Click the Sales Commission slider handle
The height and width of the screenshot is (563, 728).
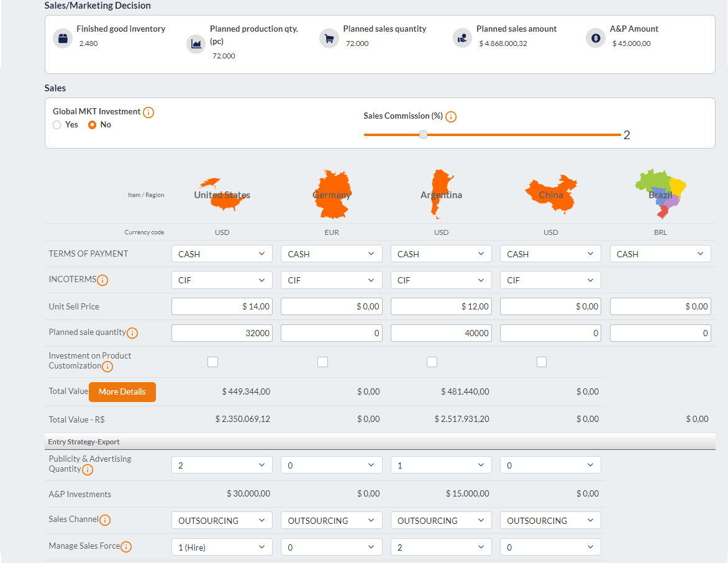click(423, 134)
